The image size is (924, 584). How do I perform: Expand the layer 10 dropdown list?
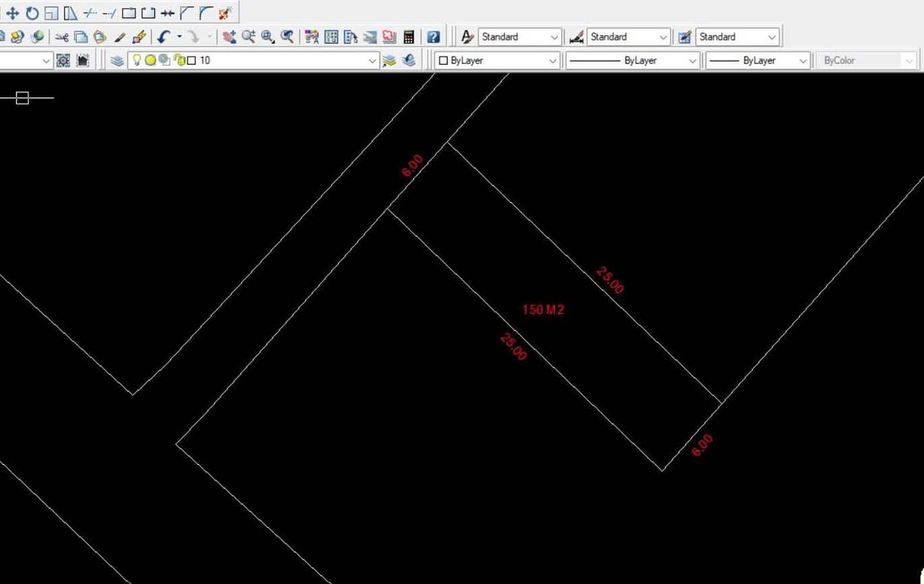coord(372,60)
